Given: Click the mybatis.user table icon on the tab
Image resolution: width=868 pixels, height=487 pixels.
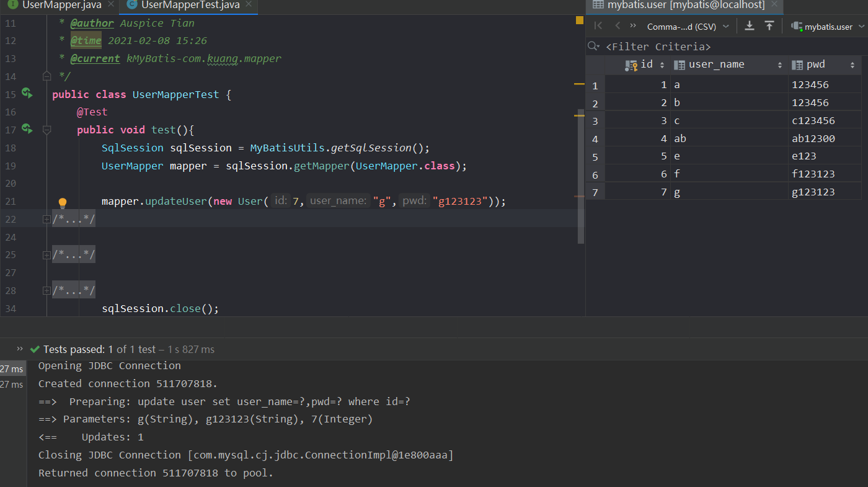Looking at the screenshot, I should click(598, 5).
